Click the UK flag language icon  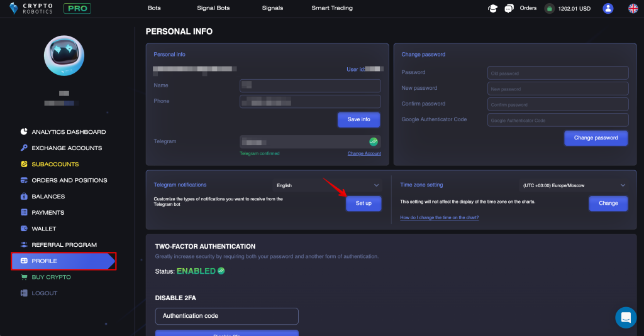(x=633, y=8)
